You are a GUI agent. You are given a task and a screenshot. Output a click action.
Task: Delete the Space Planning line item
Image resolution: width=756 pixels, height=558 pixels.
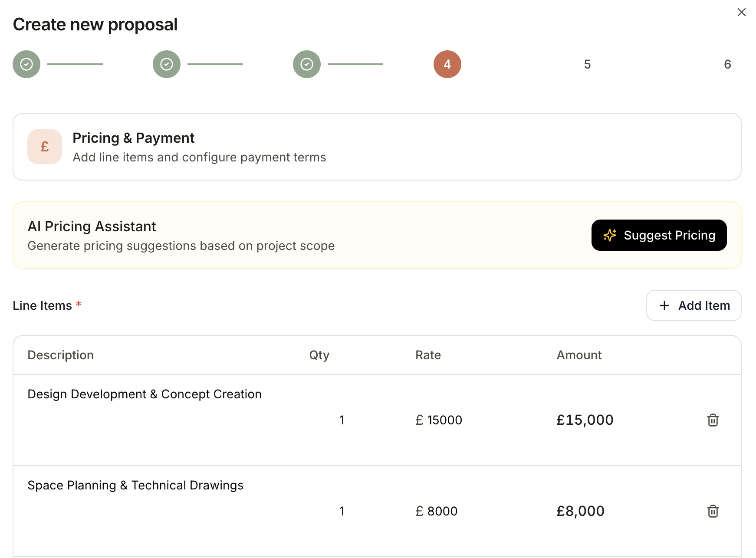click(713, 511)
